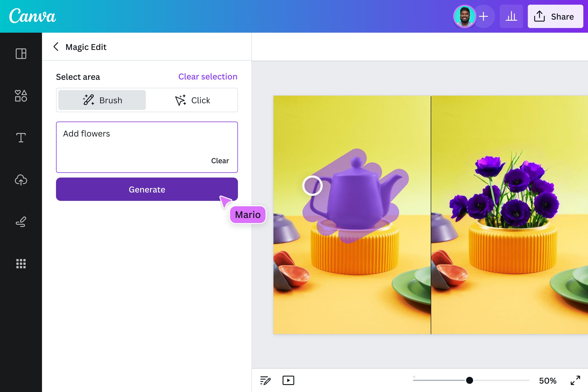Expand account options with plus icon
The image size is (588, 392).
[x=483, y=16]
